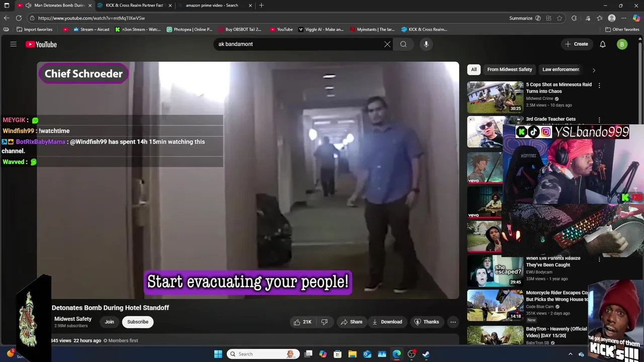Open Buy OBSBOT Tail 2 bookmark
The image size is (644, 362).
pyautogui.click(x=240, y=30)
